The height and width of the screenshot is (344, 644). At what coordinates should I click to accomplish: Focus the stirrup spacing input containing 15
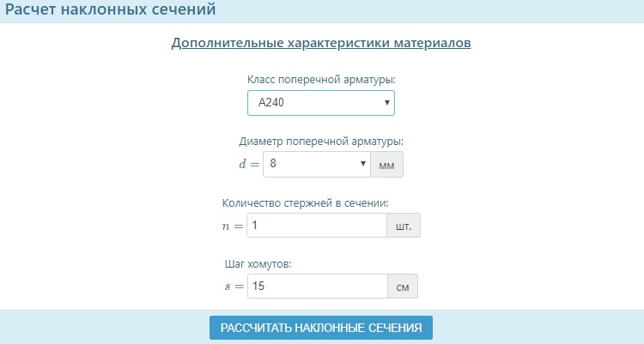317,287
